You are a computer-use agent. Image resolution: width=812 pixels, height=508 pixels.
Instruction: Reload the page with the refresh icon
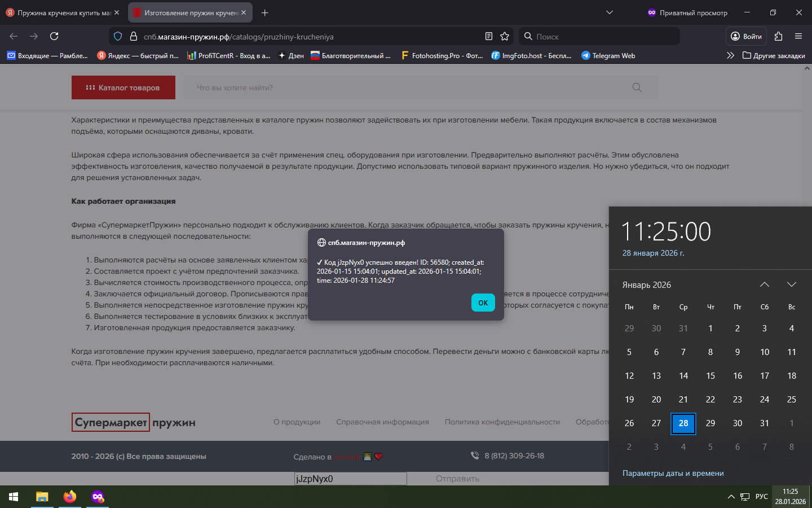[x=54, y=36]
